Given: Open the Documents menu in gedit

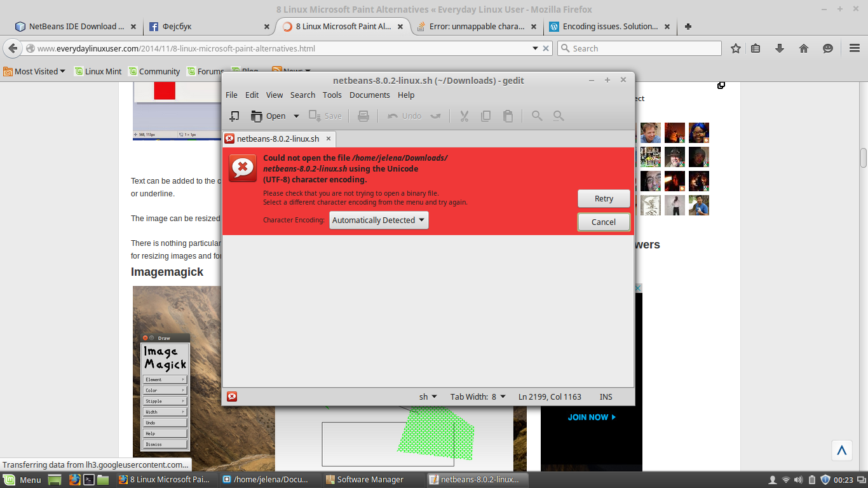Looking at the screenshot, I should 370,95.
